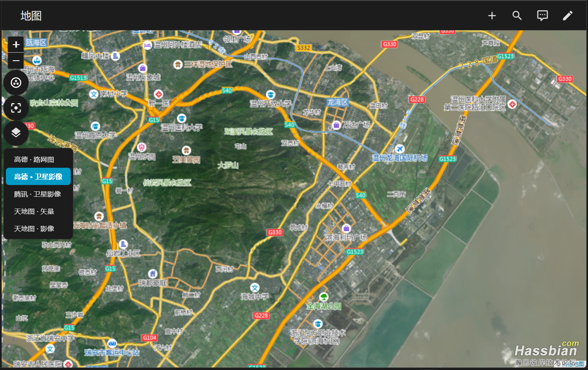Click the shopping icon at 温州万象城
The height and width of the screenshot is (370, 588).
(x=143, y=68)
